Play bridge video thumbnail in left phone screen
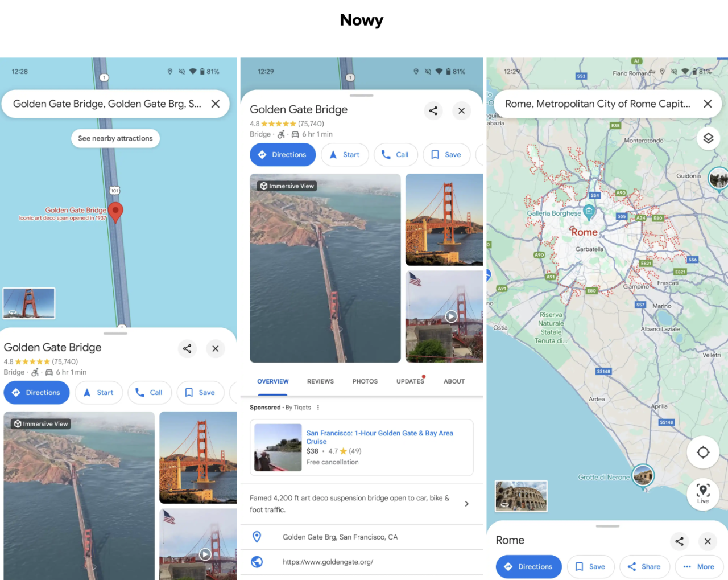Viewport: 728px width, 580px height. [205, 554]
